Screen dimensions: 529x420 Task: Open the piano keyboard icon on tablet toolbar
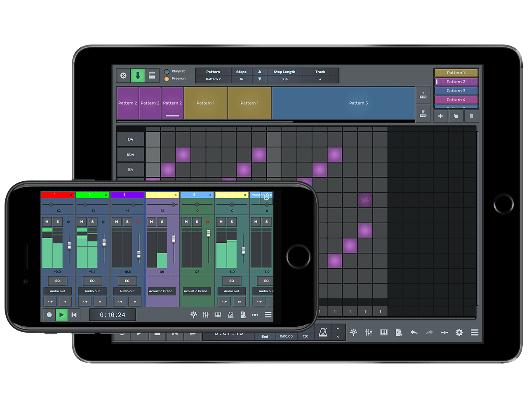(383, 332)
